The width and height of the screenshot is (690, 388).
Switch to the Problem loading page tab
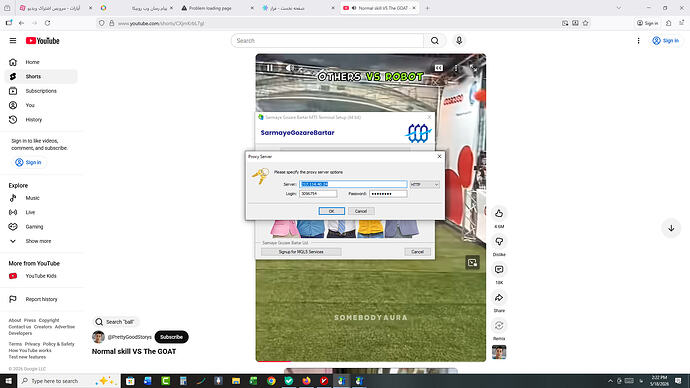tap(217, 8)
